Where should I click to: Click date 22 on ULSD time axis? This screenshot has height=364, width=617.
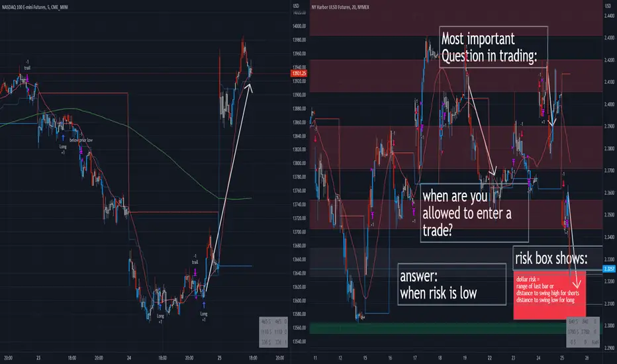tap(489, 358)
